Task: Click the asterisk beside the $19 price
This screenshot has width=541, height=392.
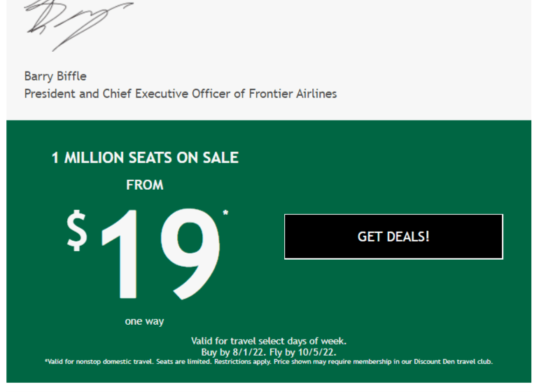Action: pos(225,213)
